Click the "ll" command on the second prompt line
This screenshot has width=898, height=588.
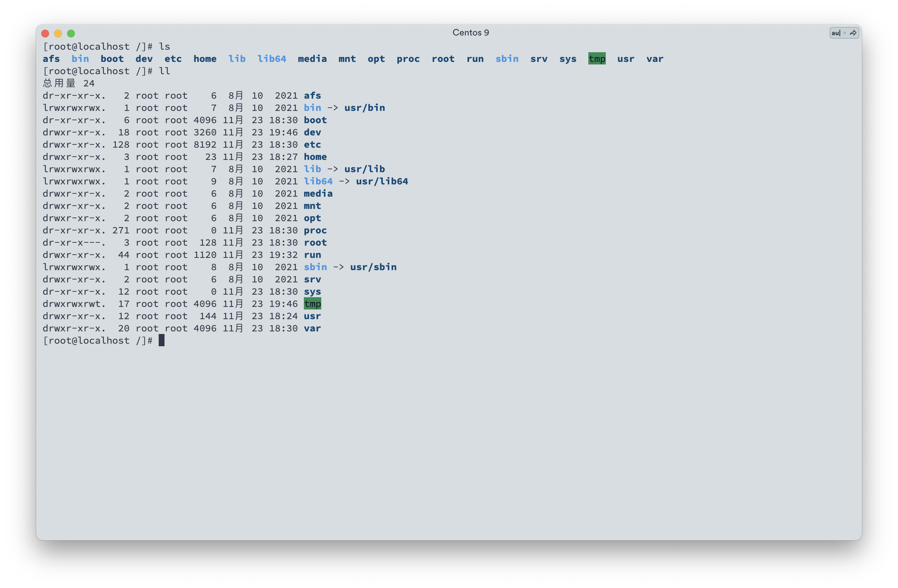click(165, 71)
